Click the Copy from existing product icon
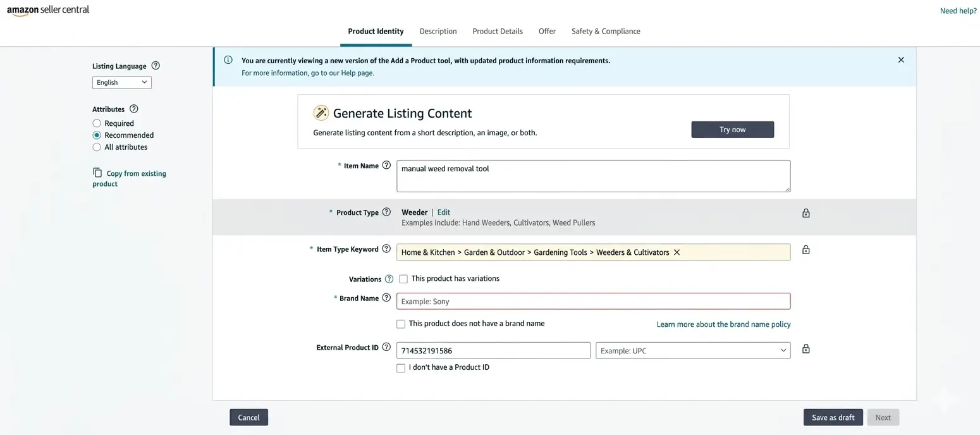Image resolution: width=980 pixels, height=435 pixels. (x=98, y=172)
